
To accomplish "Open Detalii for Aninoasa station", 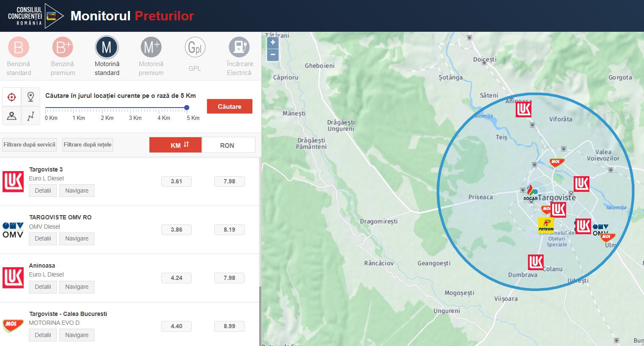I will pyautogui.click(x=43, y=287).
